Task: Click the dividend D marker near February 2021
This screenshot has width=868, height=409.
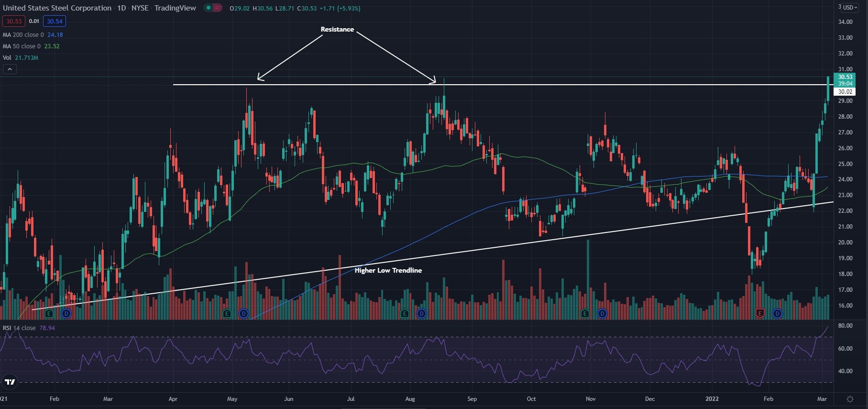Action: coord(66,314)
